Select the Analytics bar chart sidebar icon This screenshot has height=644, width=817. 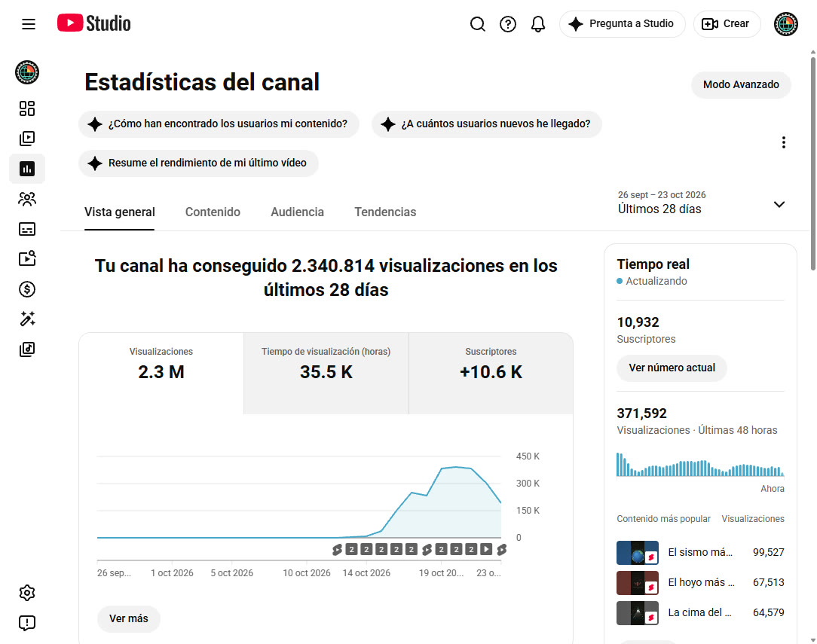pyautogui.click(x=27, y=169)
